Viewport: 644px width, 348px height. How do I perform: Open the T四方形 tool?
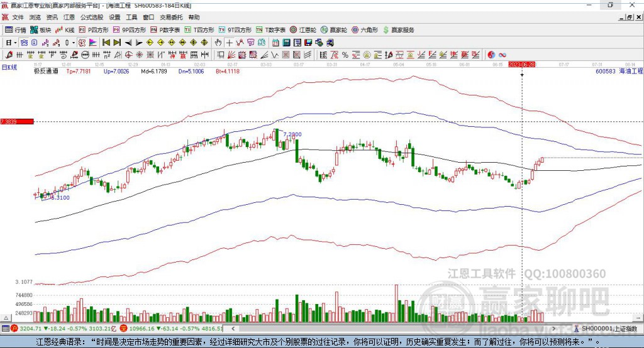pos(199,30)
